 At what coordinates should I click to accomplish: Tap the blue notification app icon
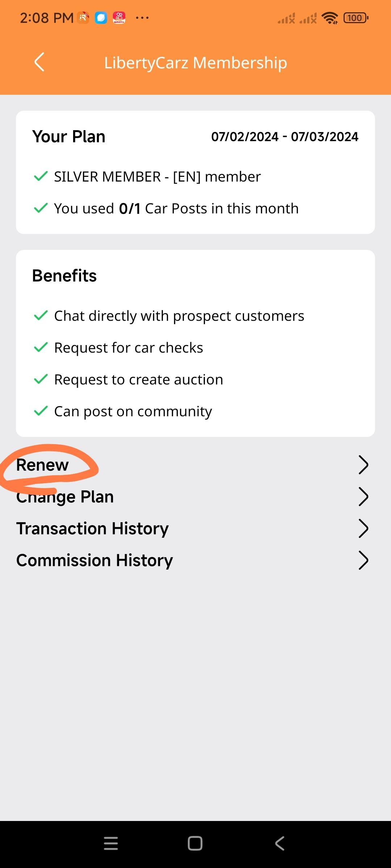101,18
